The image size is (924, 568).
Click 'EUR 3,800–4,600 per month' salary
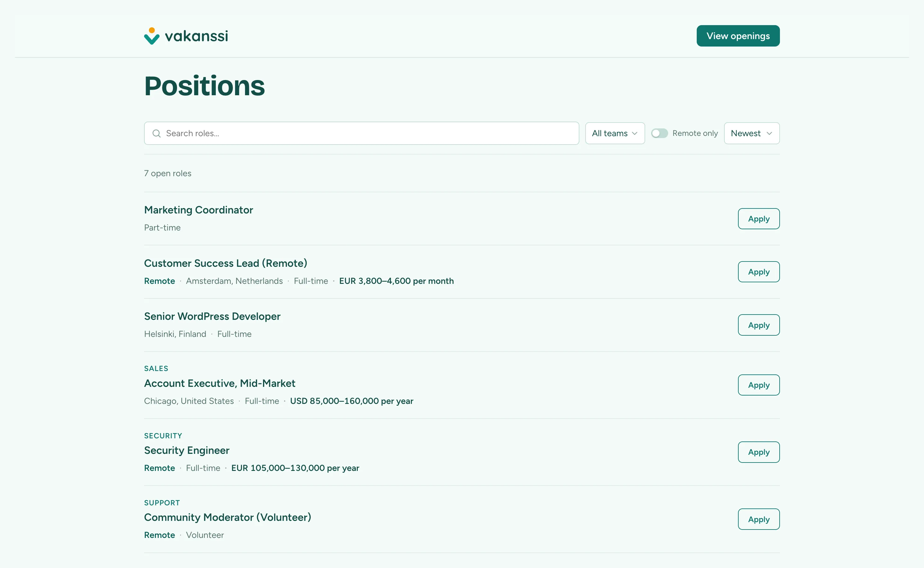[x=396, y=281]
